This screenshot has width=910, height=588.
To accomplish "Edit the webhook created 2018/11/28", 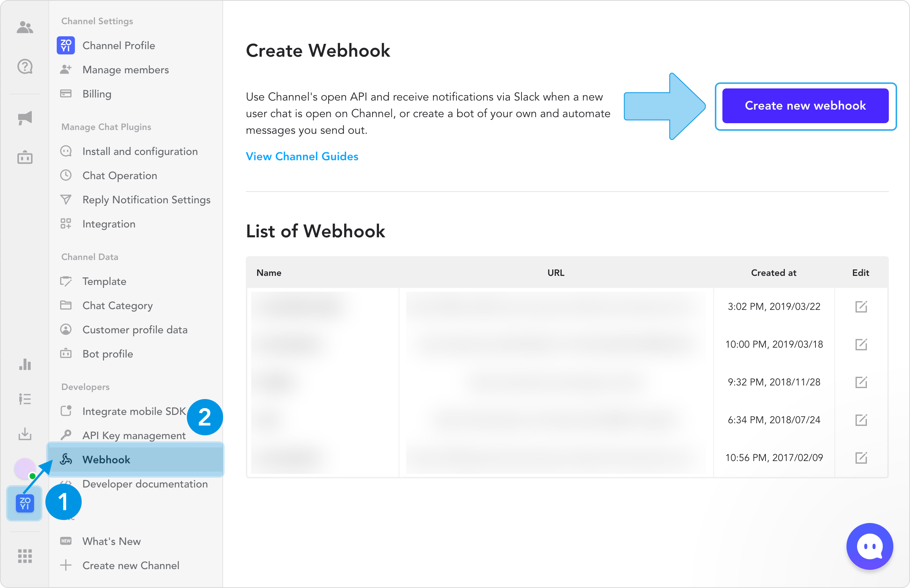I will click(861, 382).
